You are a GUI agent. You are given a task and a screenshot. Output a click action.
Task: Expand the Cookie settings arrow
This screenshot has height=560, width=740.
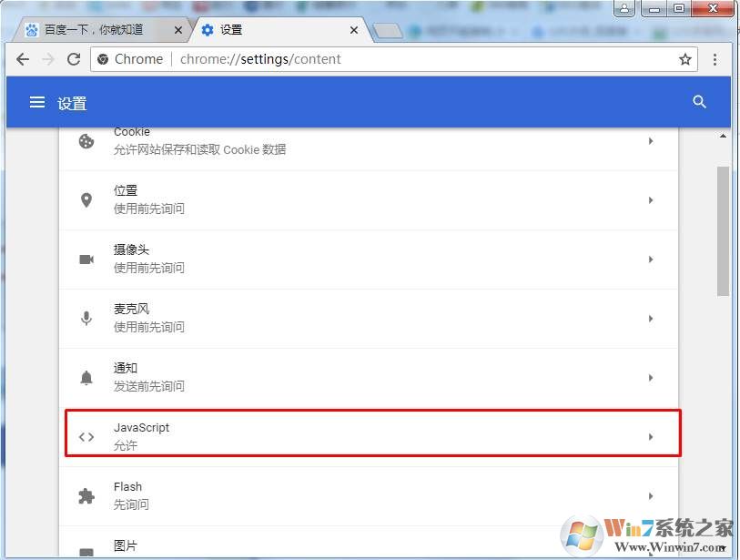coord(650,141)
